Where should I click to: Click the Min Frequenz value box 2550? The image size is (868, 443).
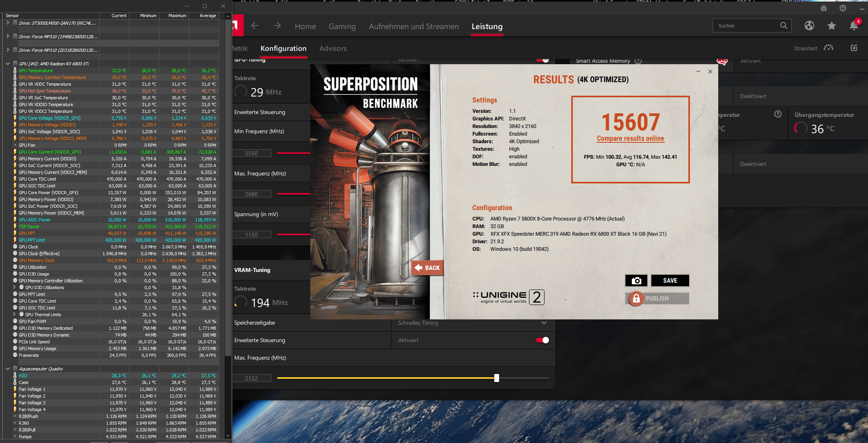tap(251, 153)
